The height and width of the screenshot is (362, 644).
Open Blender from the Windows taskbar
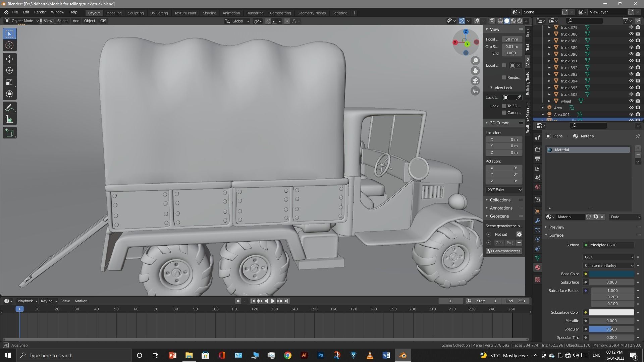403,355
